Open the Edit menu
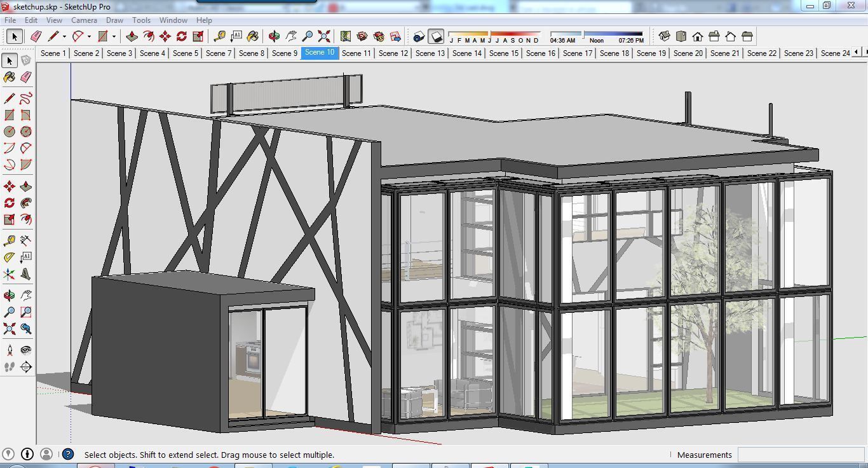868x468 pixels. point(31,20)
